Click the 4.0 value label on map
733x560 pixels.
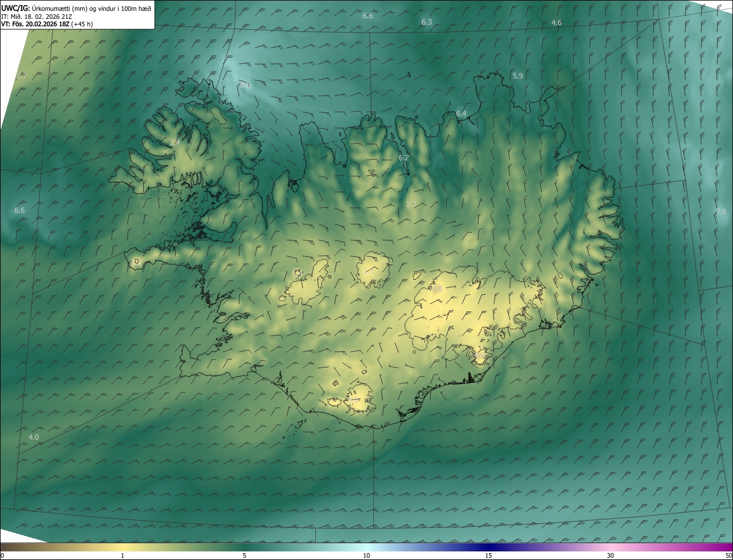coord(34,437)
